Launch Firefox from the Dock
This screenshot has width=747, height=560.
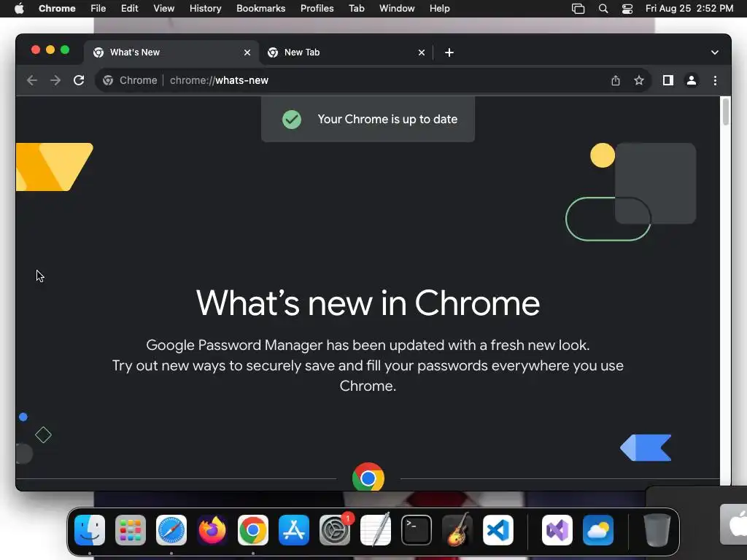pos(212,530)
